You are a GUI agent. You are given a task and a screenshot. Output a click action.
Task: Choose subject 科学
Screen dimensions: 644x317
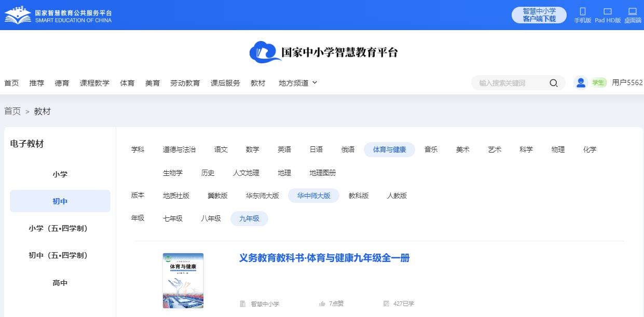coord(526,149)
